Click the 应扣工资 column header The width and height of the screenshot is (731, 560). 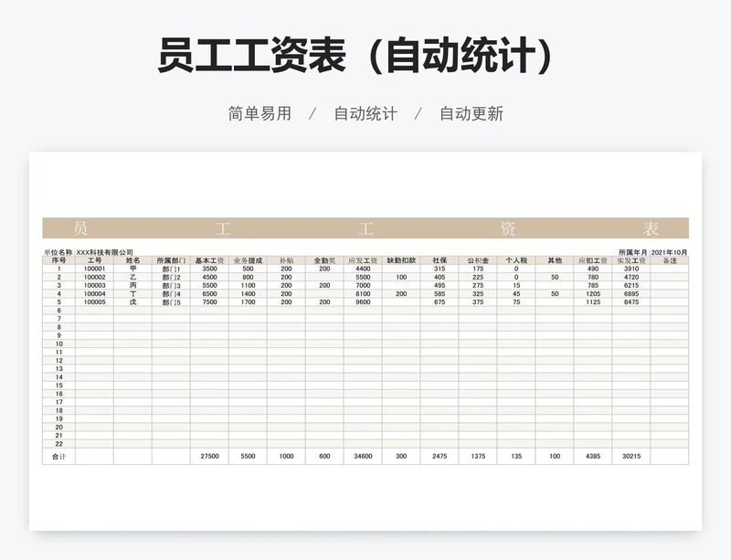(593, 260)
